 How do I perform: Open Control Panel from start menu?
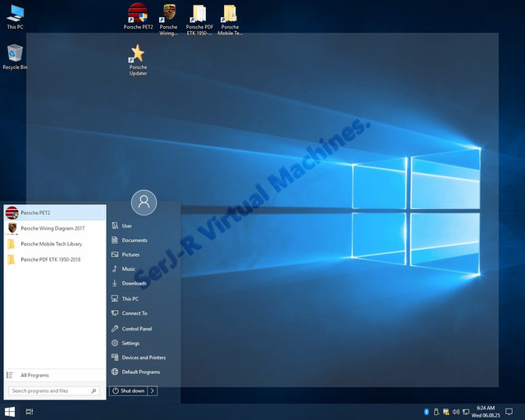[131, 329]
